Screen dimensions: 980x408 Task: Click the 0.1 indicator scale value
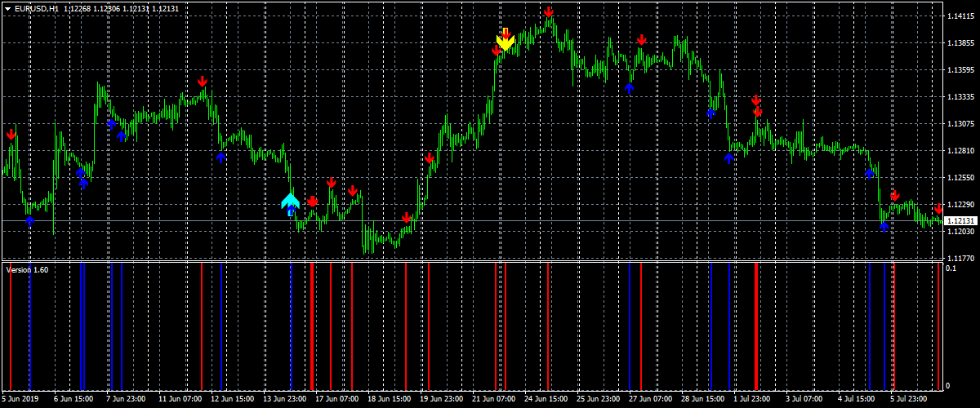pos(951,268)
